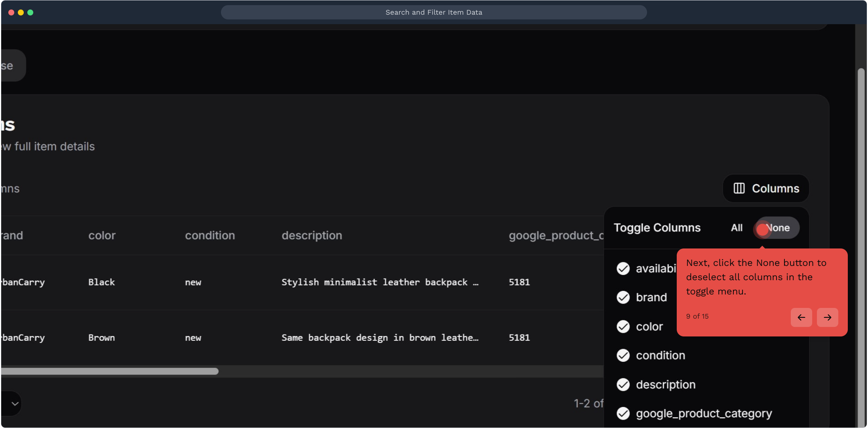Click the tour's next arrow icon

[827, 317]
